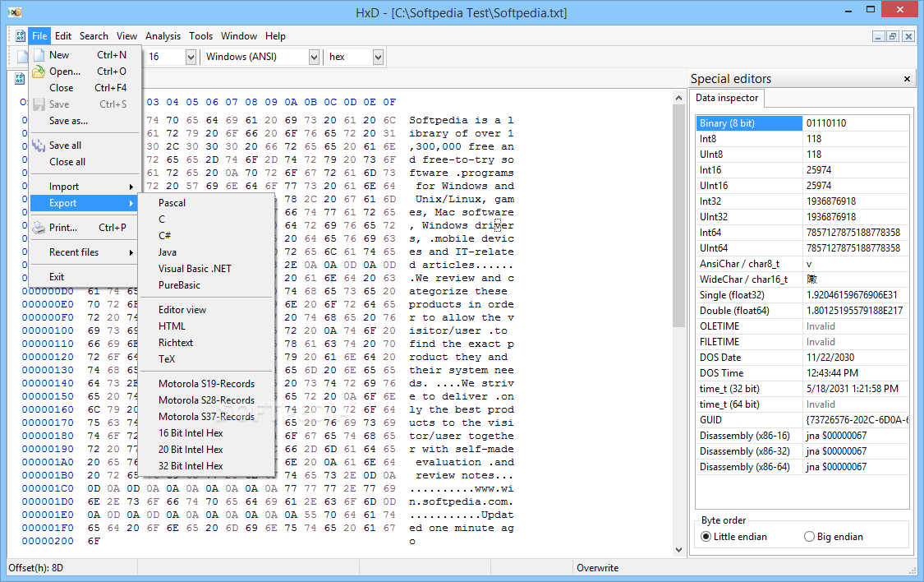Open the Window menu
The height and width of the screenshot is (582, 924).
(x=239, y=36)
